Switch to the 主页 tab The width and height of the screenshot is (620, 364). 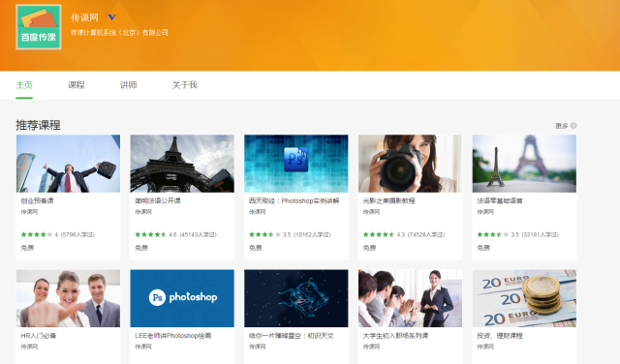24,85
